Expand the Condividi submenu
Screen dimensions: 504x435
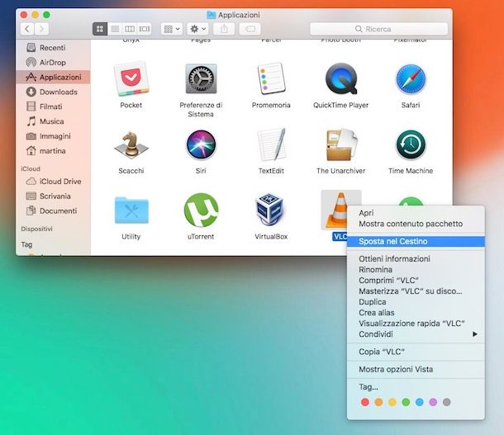(416, 334)
